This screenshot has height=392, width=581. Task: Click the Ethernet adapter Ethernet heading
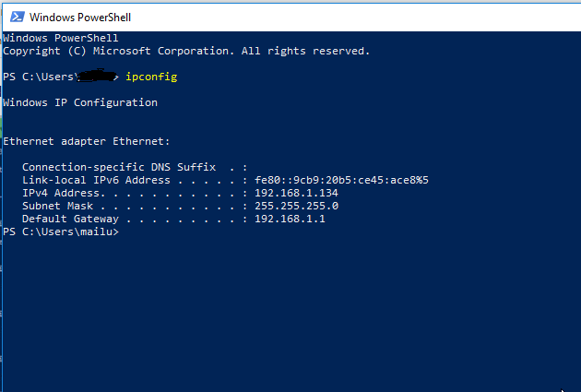(x=87, y=141)
